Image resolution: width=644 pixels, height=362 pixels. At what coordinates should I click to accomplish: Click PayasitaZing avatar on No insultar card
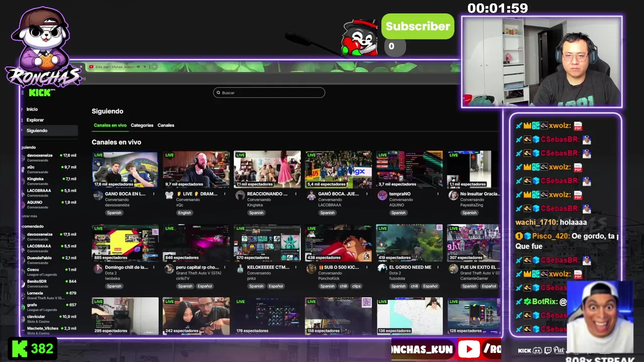[453, 196]
